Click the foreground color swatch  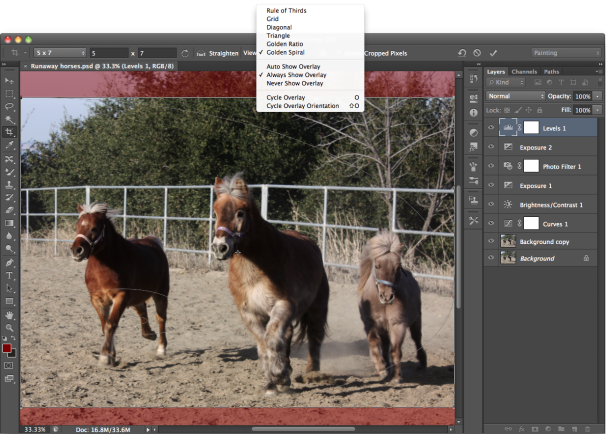(7, 348)
